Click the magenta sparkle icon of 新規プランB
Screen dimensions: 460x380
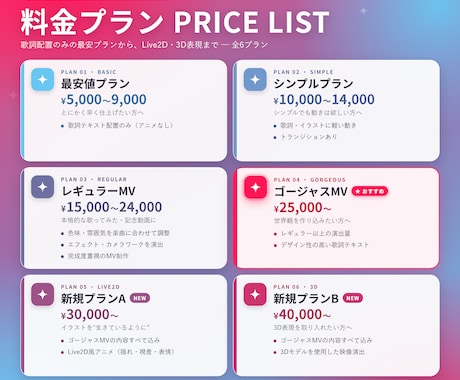pyautogui.click(x=255, y=294)
